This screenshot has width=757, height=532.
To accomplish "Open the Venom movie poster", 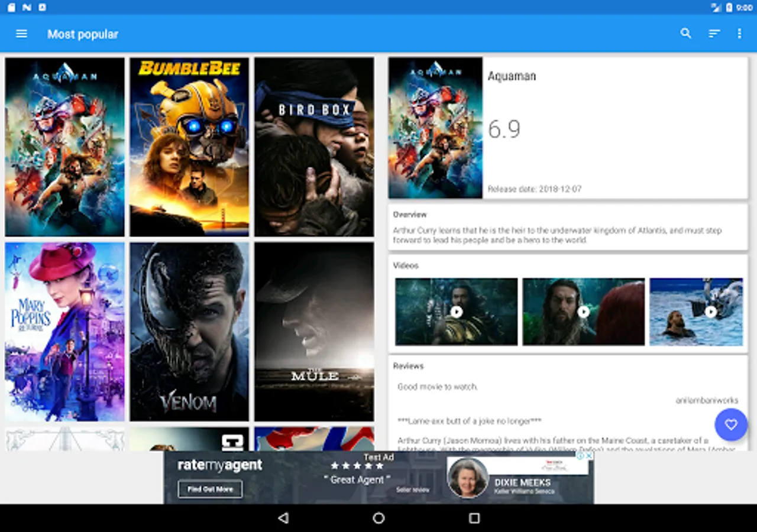I will pyautogui.click(x=189, y=332).
